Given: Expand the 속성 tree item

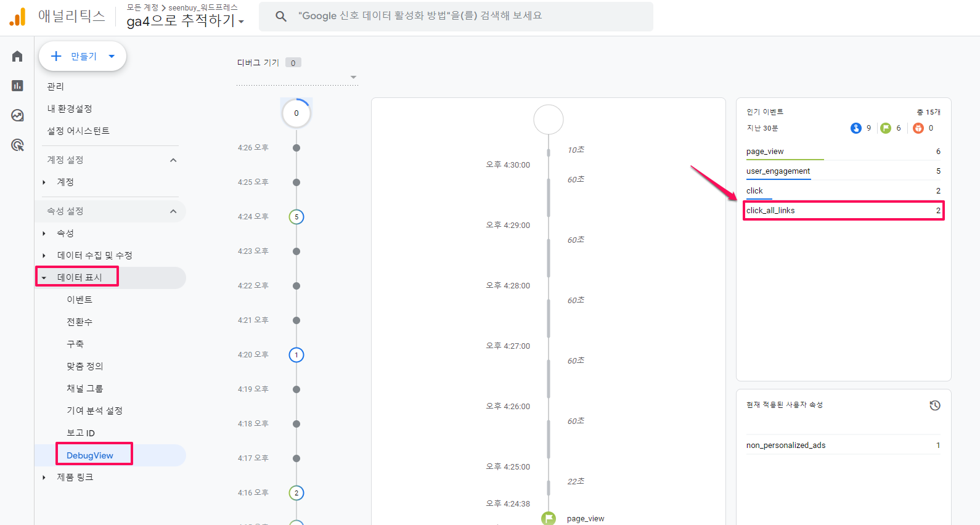Looking at the screenshot, I should pos(44,234).
